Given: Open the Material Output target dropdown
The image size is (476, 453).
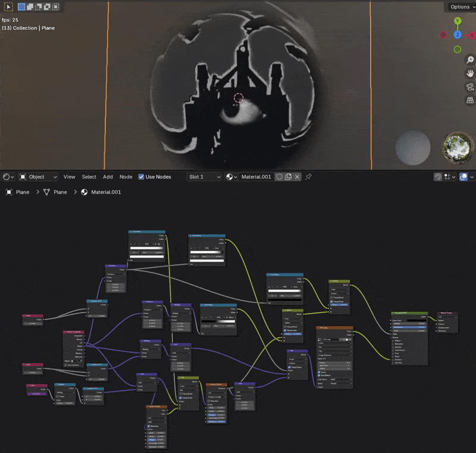Looking at the screenshot, I should coord(447,317).
